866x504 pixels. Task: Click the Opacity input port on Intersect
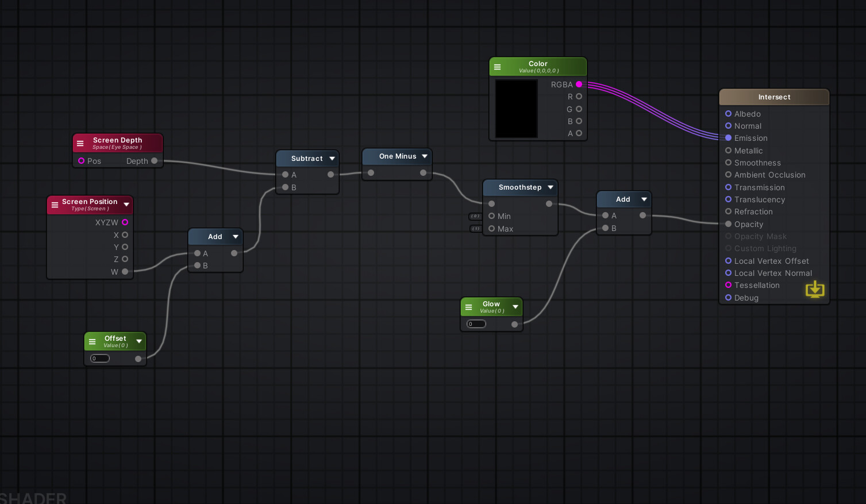click(728, 224)
